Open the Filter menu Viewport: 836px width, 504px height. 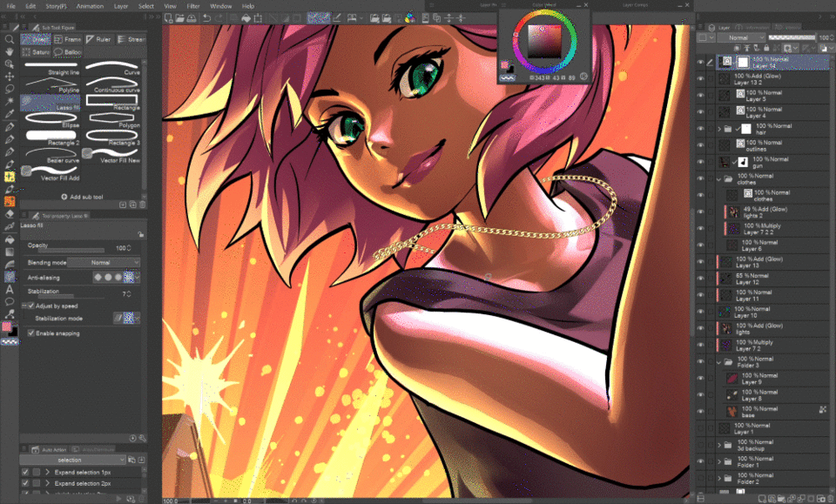coord(193,6)
